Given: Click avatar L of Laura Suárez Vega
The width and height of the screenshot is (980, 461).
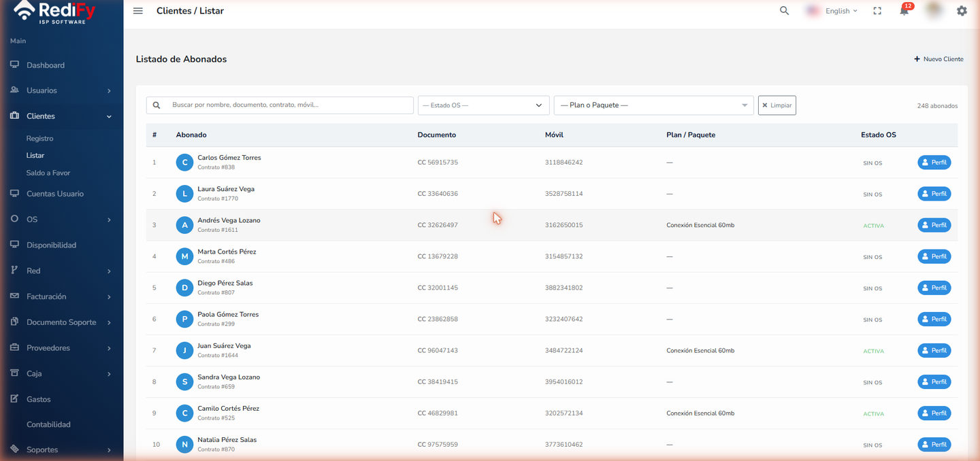Looking at the screenshot, I should coord(184,194).
